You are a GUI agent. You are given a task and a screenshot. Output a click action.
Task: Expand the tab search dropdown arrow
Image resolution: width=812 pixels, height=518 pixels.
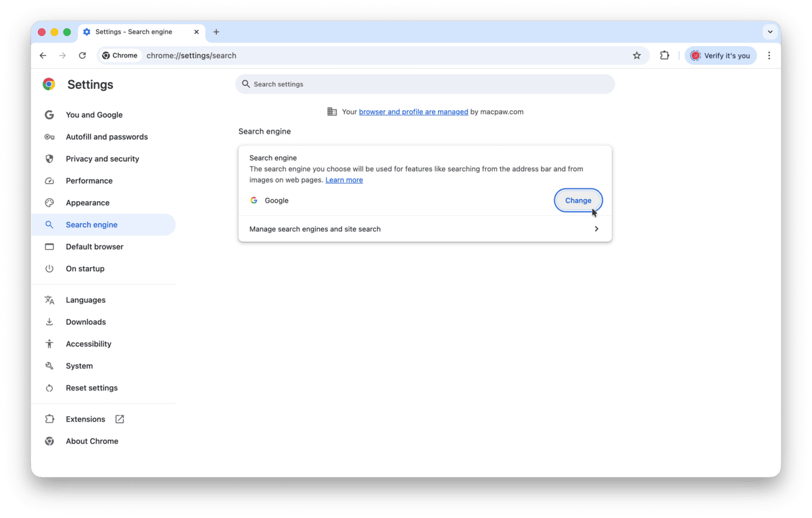tap(770, 31)
